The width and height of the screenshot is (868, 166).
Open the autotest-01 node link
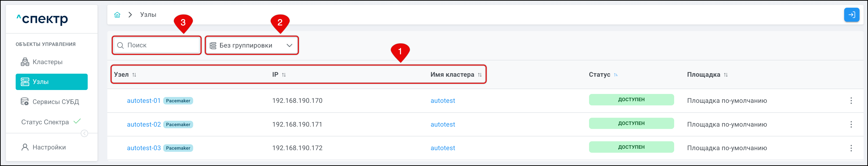tap(144, 101)
